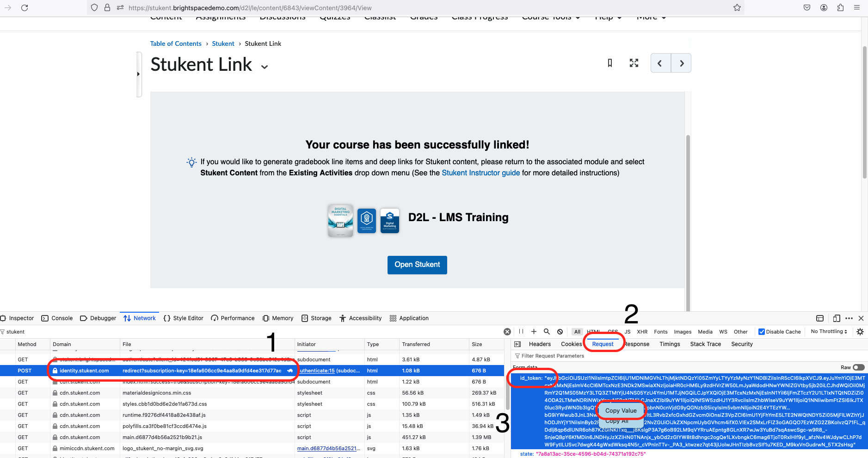The height and width of the screenshot is (458, 868).
Task: Reload the page with the refresh icon
Action: click(x=25, y=8)
